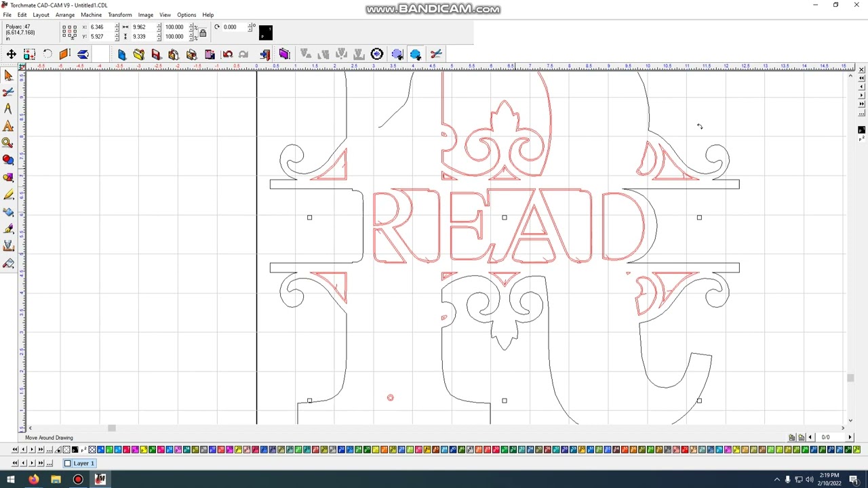Click the Bandicam recorder taskbar icon

click(x=78, y=480)
